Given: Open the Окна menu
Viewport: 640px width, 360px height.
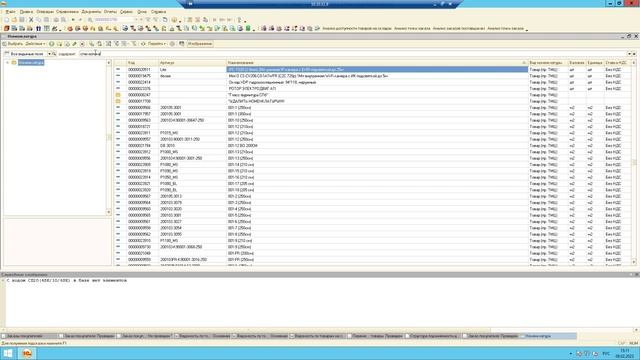Looking at the screenshot, I should (x=142, y=12).
